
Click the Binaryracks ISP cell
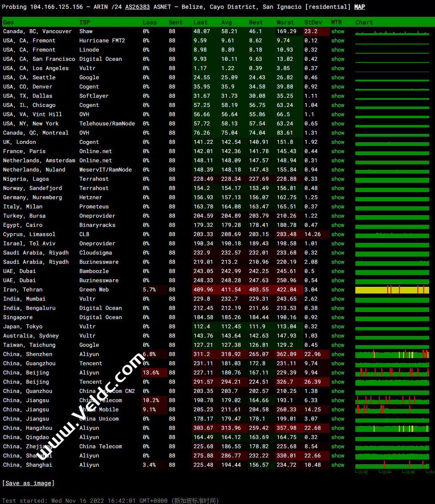click(x=97, y=225)
